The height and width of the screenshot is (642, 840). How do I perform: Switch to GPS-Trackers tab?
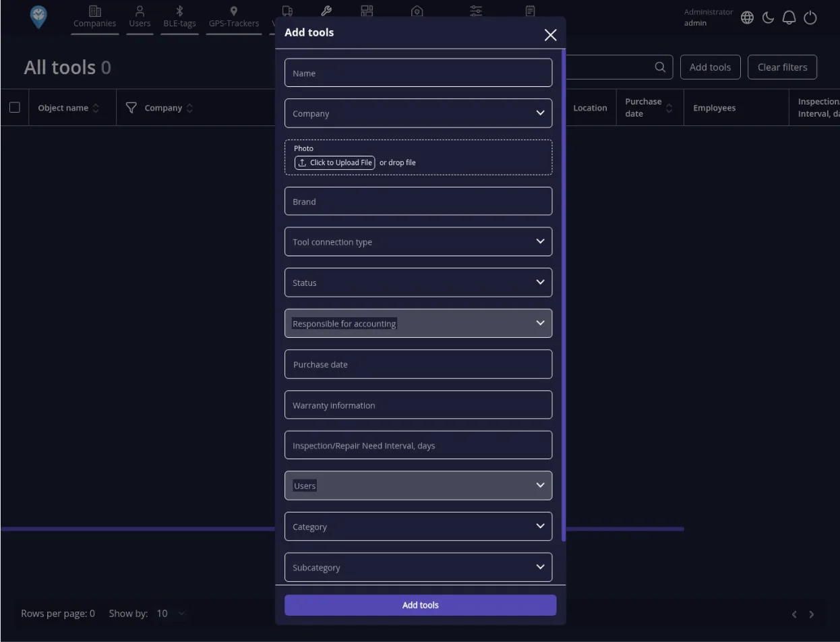[x=234, y=17]
